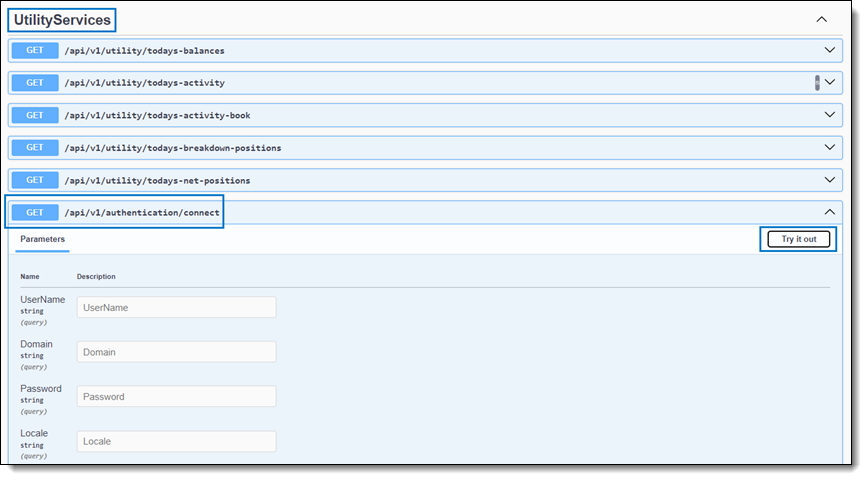Click the /api/v1/utility/todays-balances path

coord(144,51)
